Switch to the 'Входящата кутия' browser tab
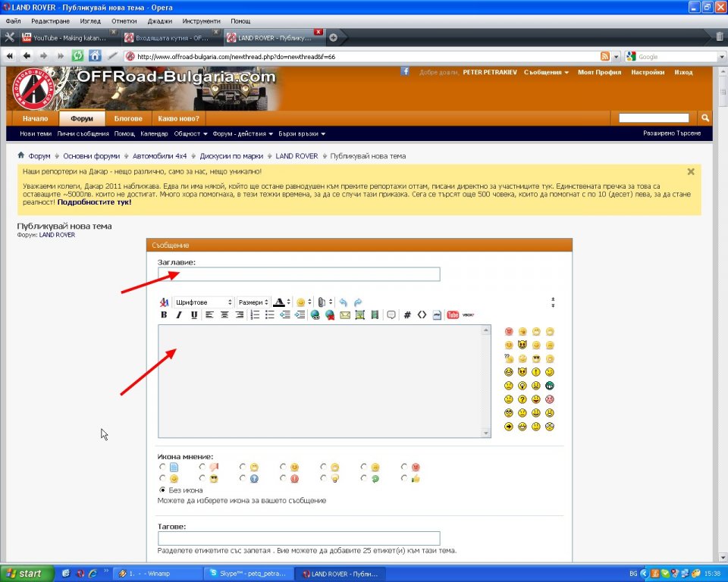 (x=172, y=38)
